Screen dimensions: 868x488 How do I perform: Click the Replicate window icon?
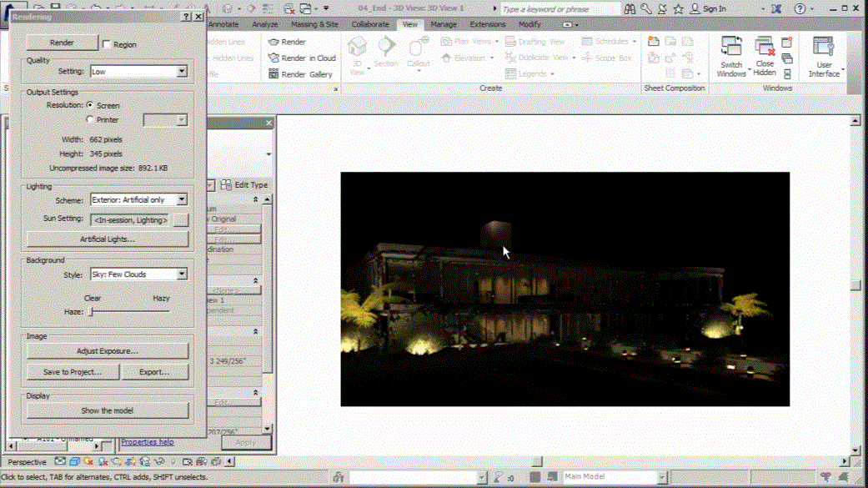(787, 42)
